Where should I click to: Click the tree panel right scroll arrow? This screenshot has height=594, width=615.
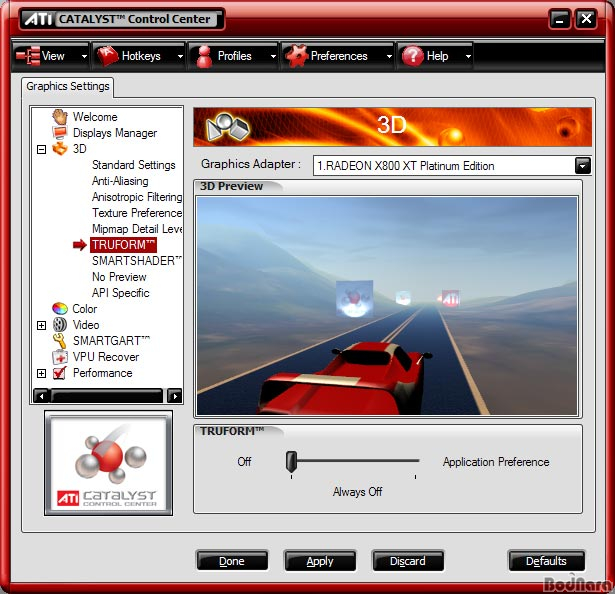point(175,396)
